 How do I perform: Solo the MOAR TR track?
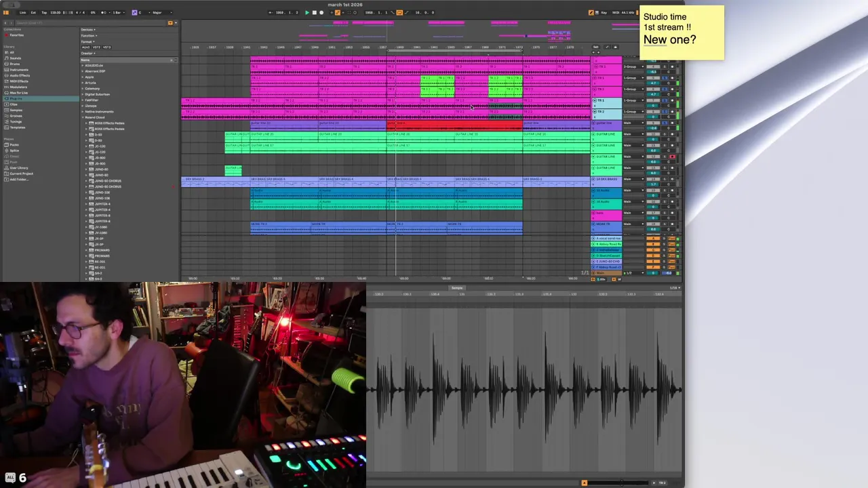click(x=665, y=224)
